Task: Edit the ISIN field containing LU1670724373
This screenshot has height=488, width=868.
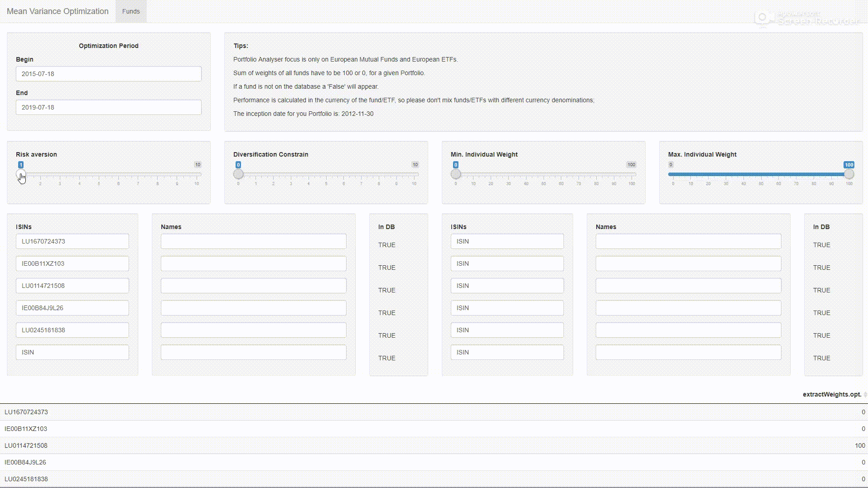Action: tap(72, 241)
